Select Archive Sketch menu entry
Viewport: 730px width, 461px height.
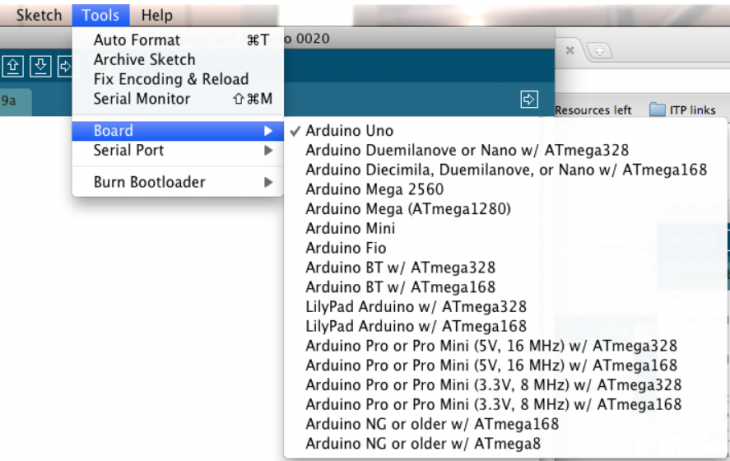click(144, 60)
